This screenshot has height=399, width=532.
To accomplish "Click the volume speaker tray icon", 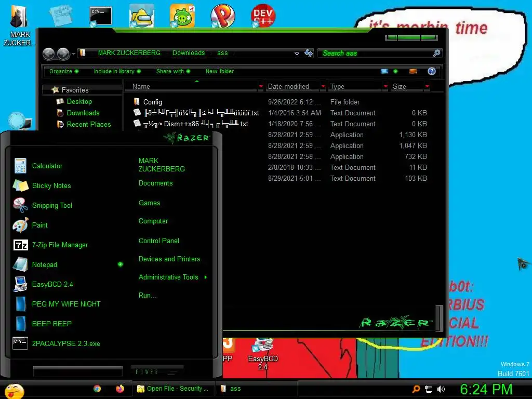I will coord(441,389).
